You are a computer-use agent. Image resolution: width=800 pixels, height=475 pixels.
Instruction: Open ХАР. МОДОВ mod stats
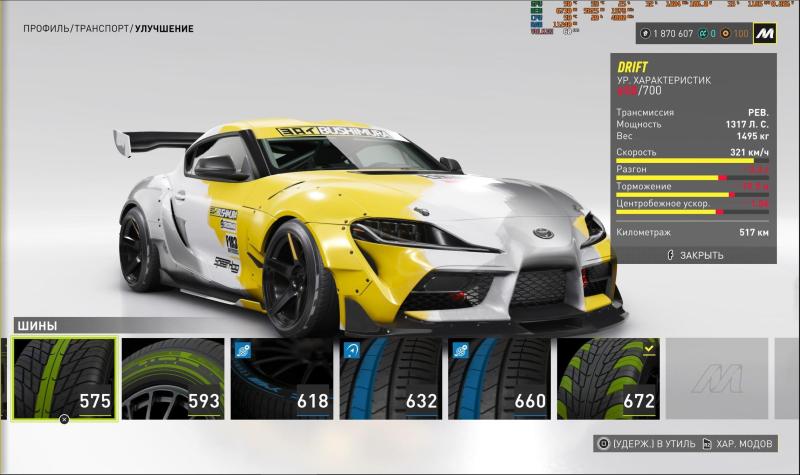pyautogui.click(x=738, y=443)
